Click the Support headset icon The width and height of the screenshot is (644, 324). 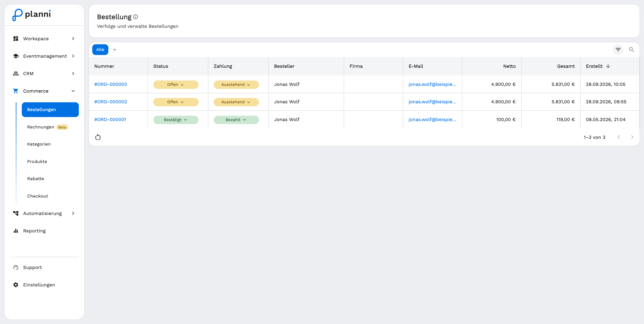pyautogui.click(x=16, y=267)
